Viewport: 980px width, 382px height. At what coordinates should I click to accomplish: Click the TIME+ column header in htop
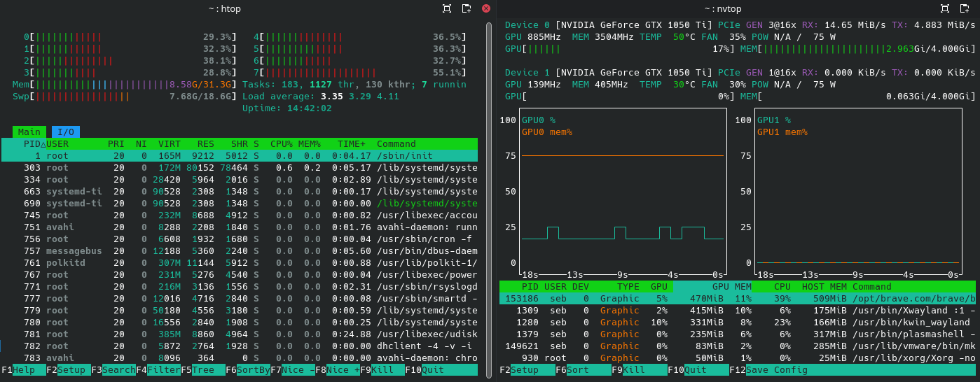point(354,143)
